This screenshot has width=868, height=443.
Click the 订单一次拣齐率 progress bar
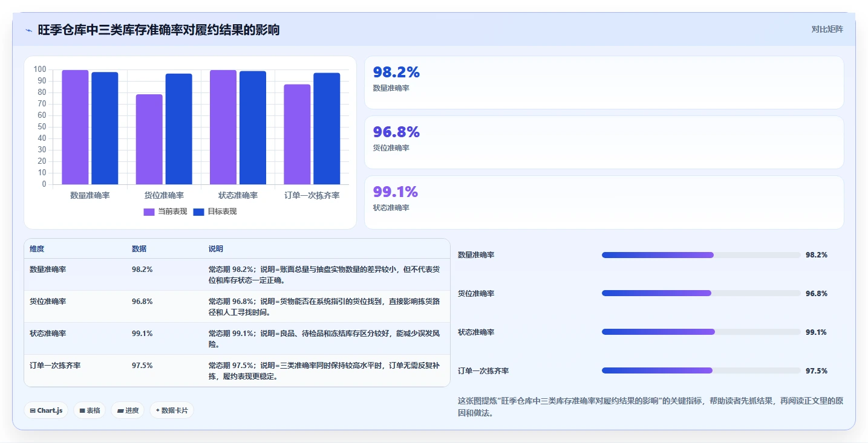[x=701, y=370]
